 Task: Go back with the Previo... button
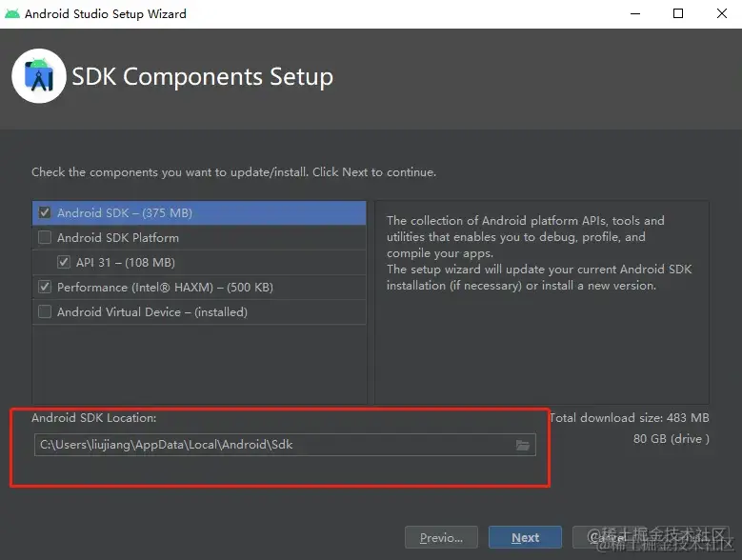click(441, 537)
